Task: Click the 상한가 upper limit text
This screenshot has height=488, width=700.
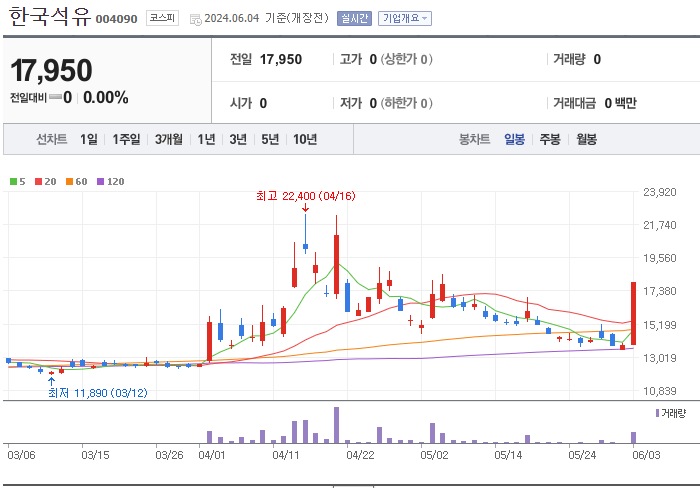Action: click(x=407, y=59)
